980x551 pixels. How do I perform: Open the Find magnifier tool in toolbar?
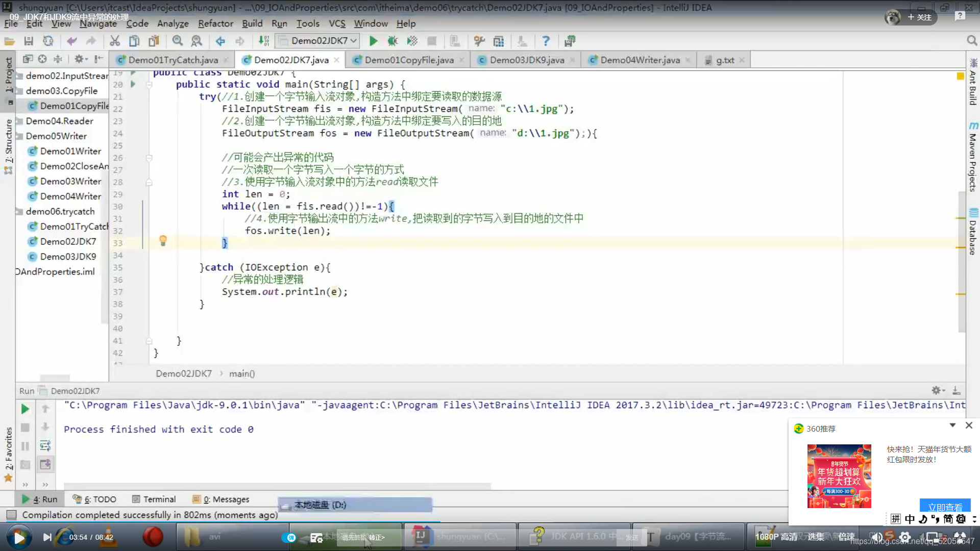tap(177, 41)
